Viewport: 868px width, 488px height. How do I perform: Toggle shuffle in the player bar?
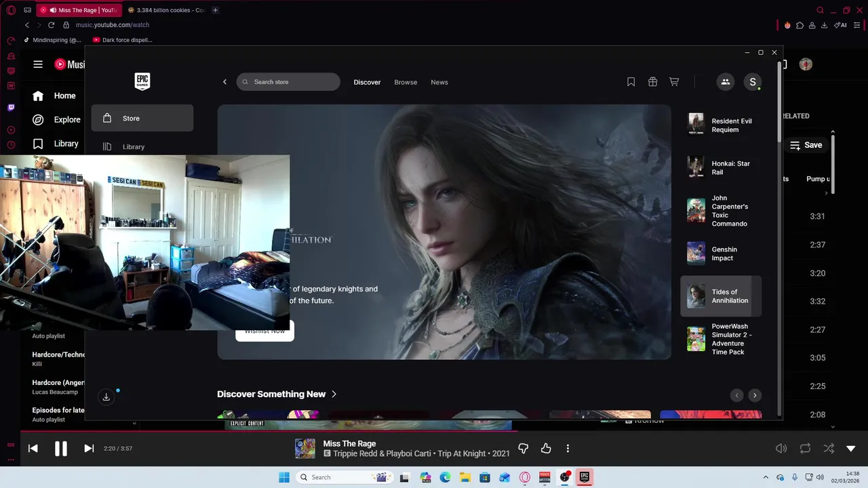[829, 448]
